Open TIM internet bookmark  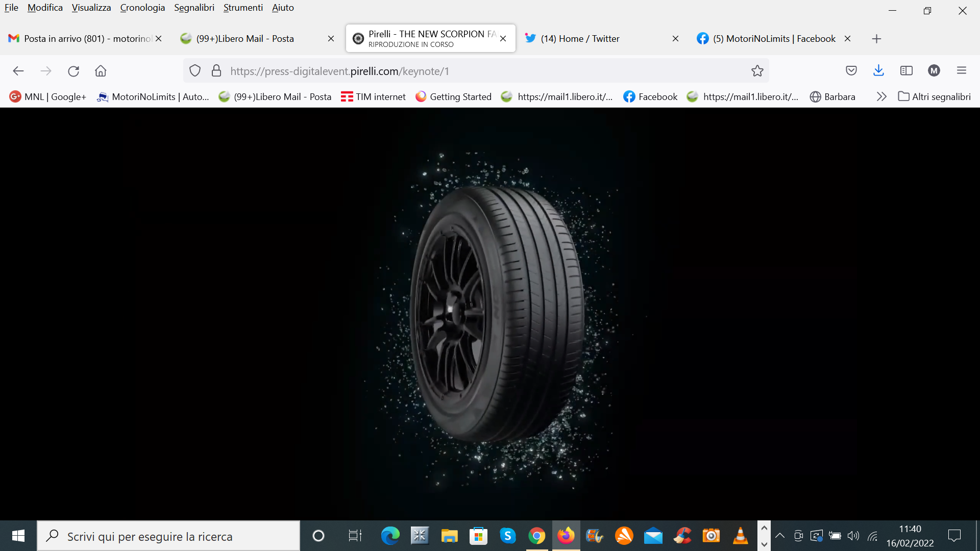(373, 96)
